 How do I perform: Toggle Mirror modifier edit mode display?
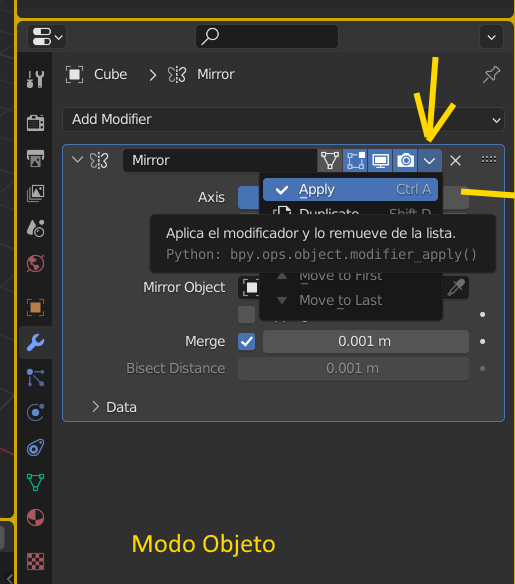coord(355,161)
